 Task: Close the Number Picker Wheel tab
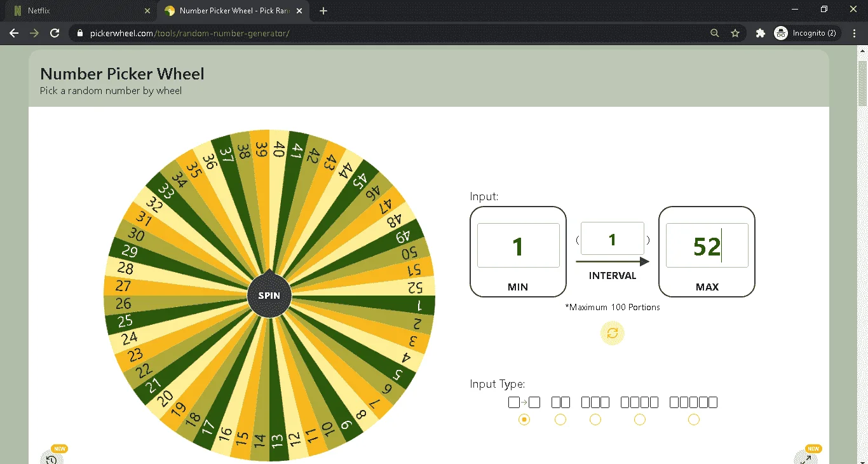299,11
